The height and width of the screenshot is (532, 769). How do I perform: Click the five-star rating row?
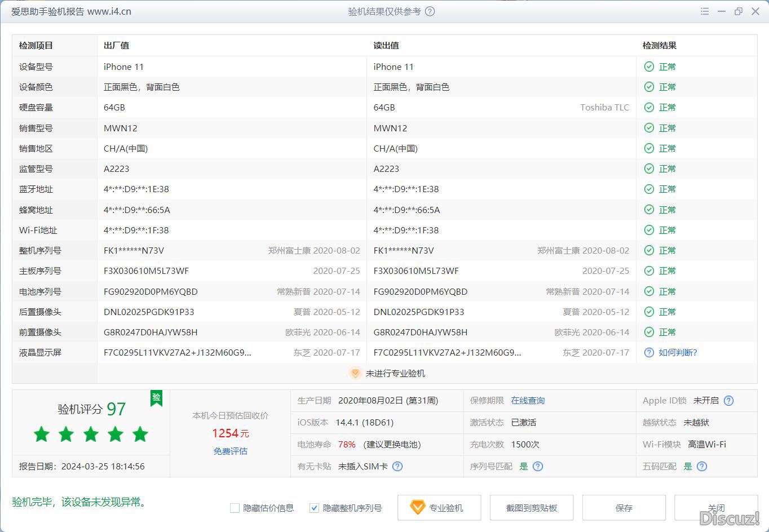coord(91,435)
